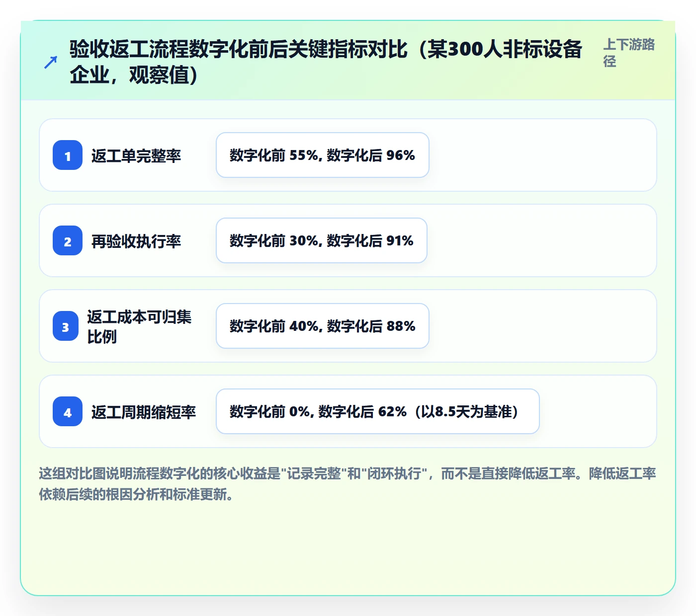Click the 再验收执行率 label

coord(136,241)
